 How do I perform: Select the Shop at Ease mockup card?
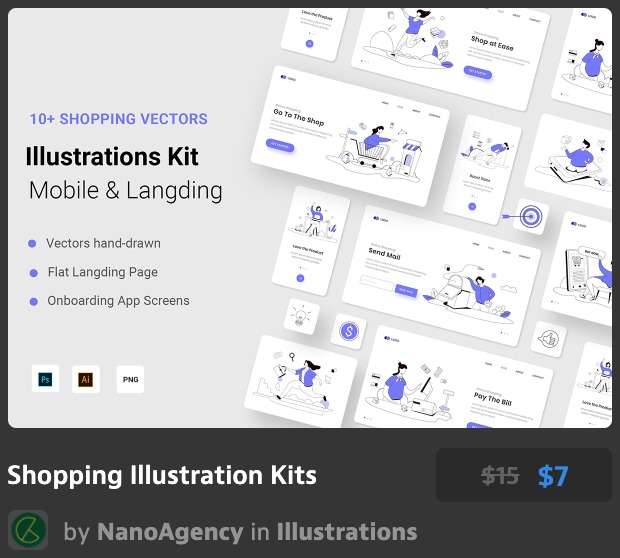pos(480,50)
